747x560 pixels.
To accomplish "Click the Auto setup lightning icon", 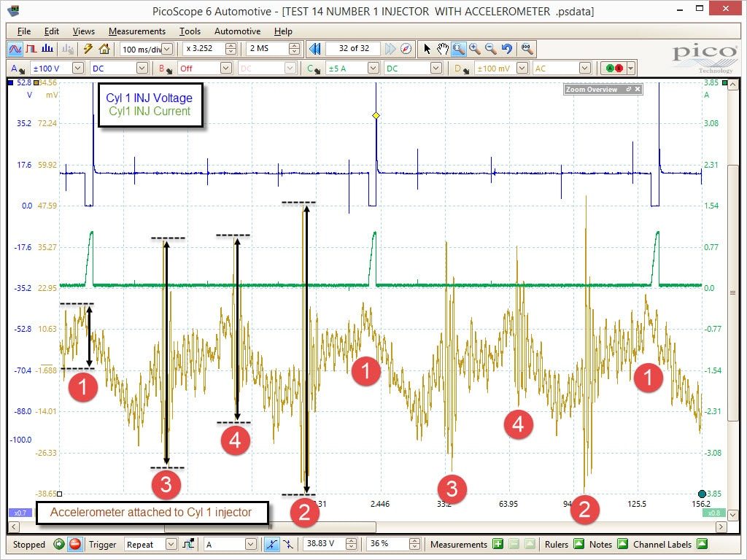I will 88,49.
